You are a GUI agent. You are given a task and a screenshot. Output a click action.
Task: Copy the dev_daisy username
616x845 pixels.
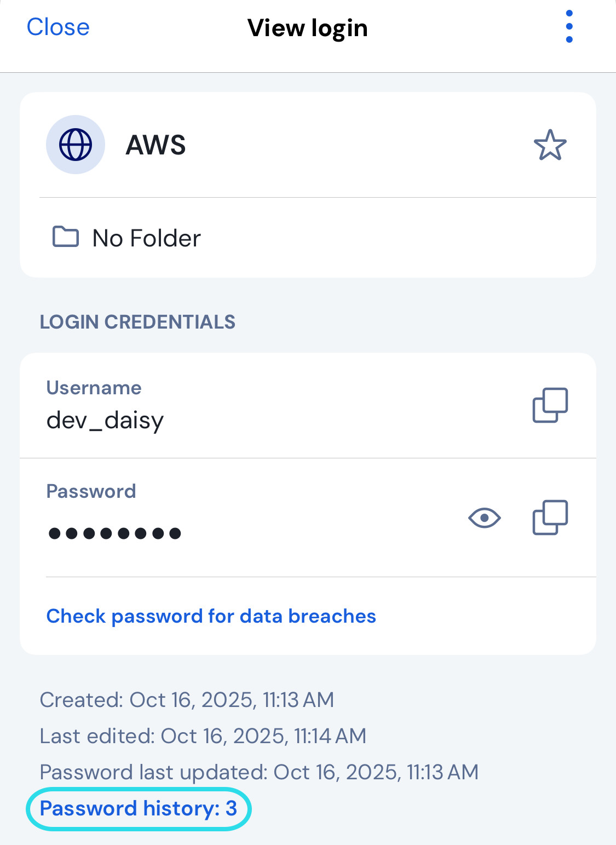550,405
